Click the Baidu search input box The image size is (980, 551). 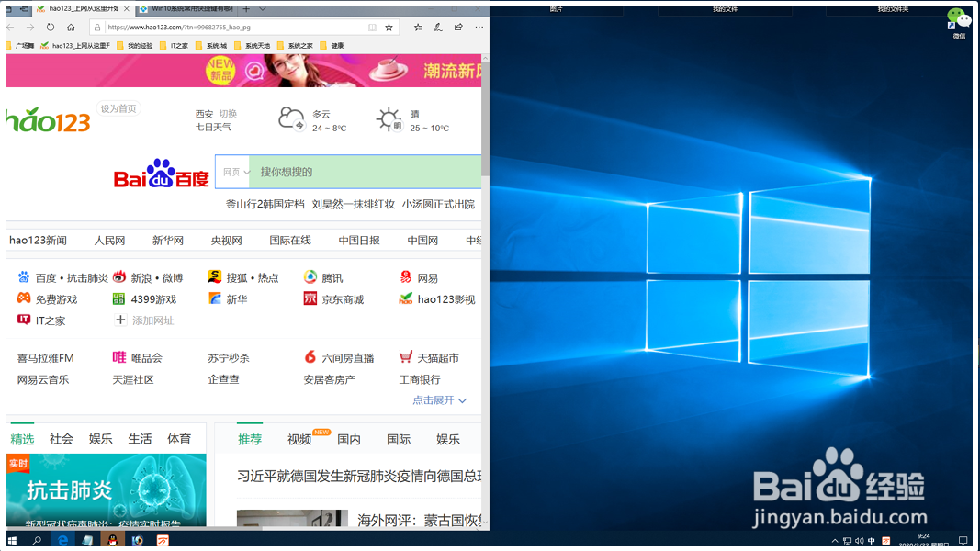(365, 172)
